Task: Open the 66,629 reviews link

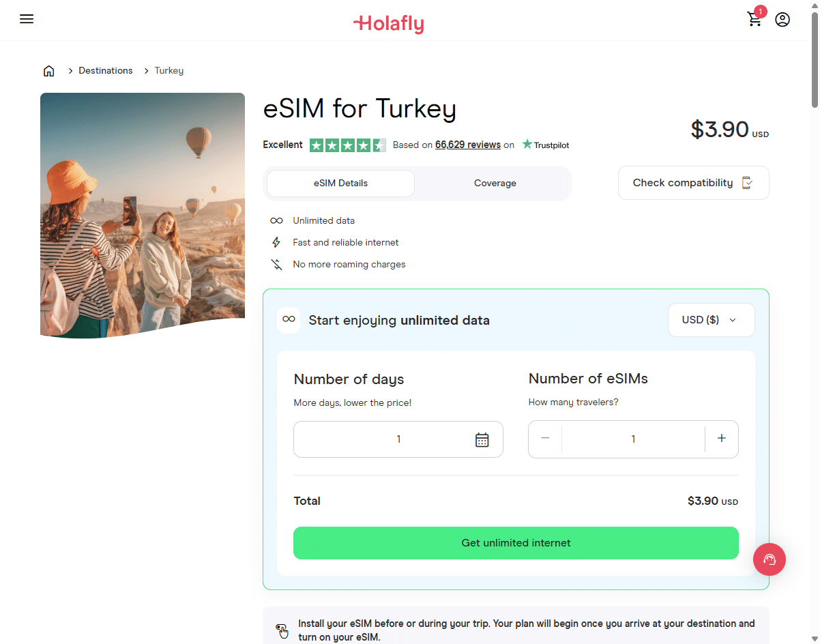Action: 468,145
